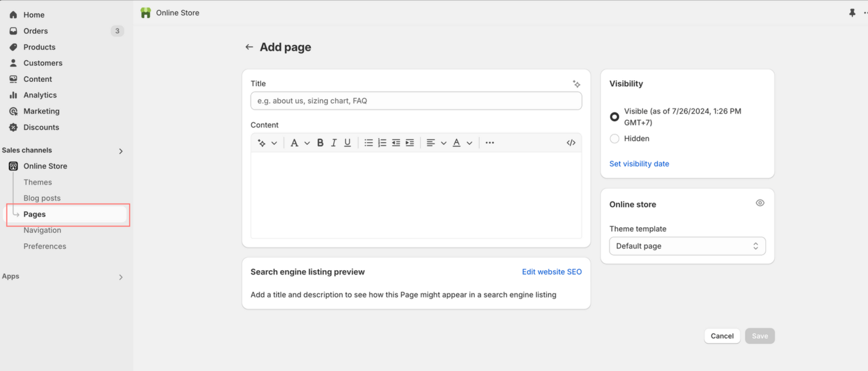Open the Theme template Default page dropdown

point(687,246)
